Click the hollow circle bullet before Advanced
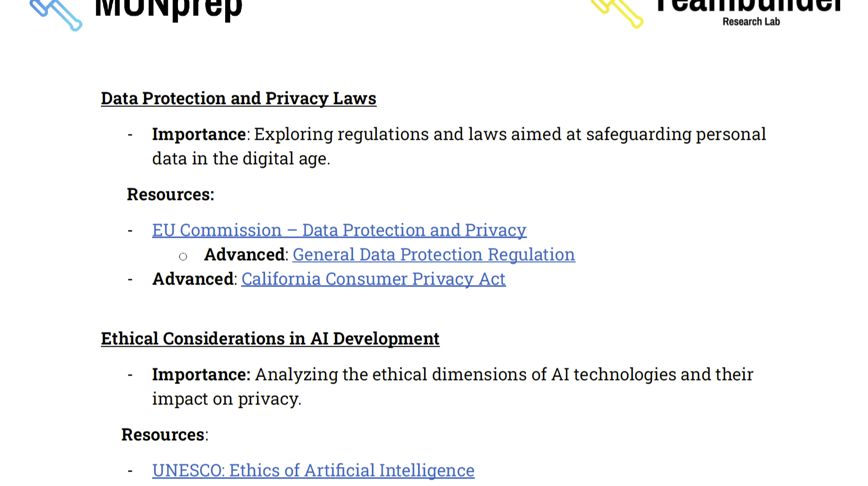The width and height of the screenshot is (868, 486). click(x=183, y=257)
